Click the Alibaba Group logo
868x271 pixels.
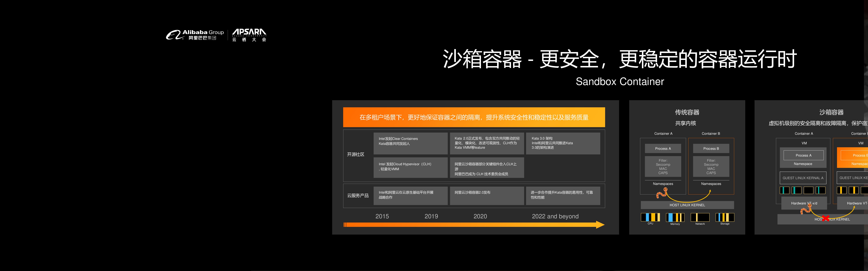pos(195,35)
